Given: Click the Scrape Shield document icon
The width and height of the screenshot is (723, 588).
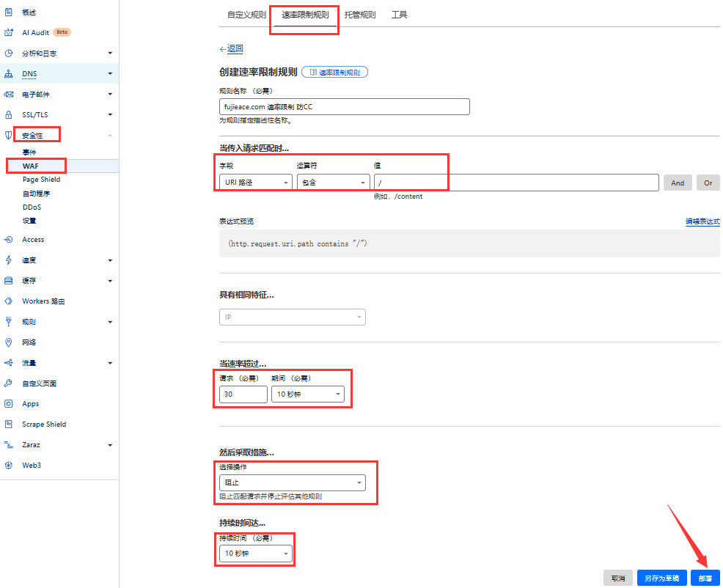Looking at the screenshot, I should click(x=8, y=425).
